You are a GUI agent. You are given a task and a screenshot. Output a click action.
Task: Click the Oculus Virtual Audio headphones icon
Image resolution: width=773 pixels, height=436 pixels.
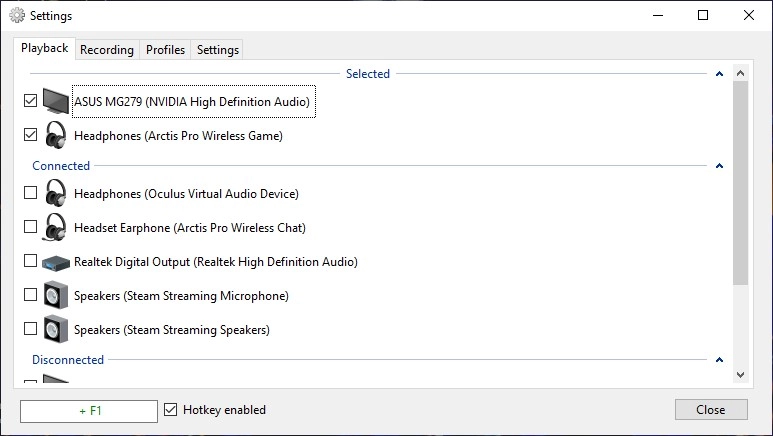click(56, 193)
